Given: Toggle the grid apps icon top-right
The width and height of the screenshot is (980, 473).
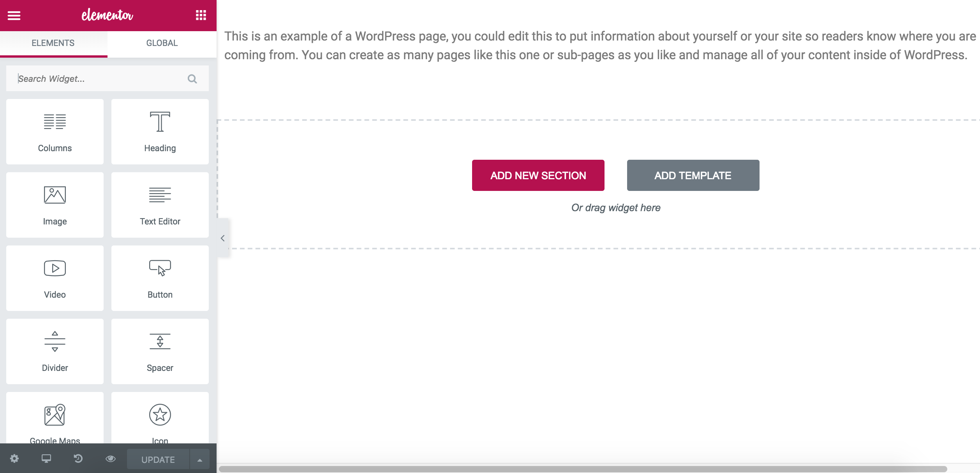Looking at the screenshot, I should (200, 15).
